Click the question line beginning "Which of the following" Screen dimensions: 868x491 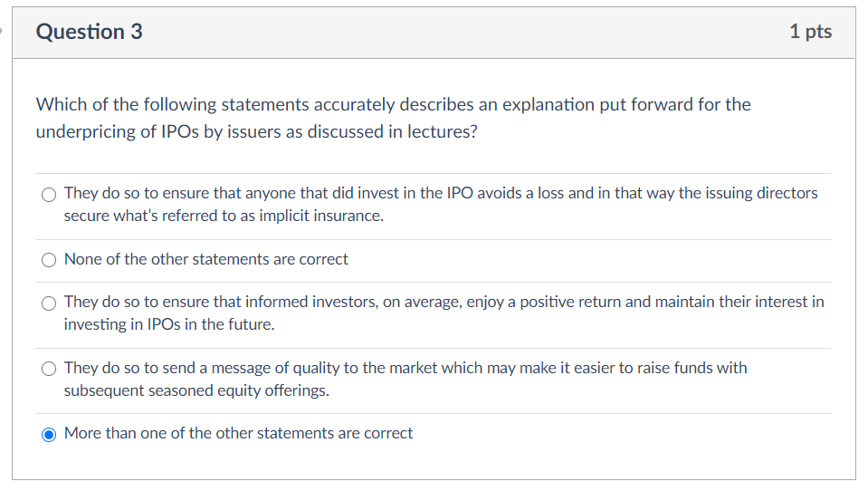click(393, 104)
